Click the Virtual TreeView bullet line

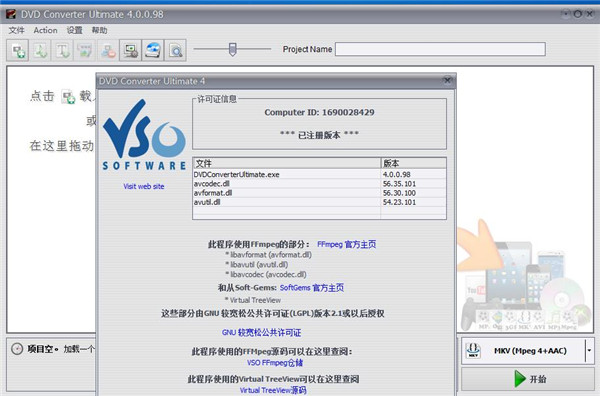(253, 300)
